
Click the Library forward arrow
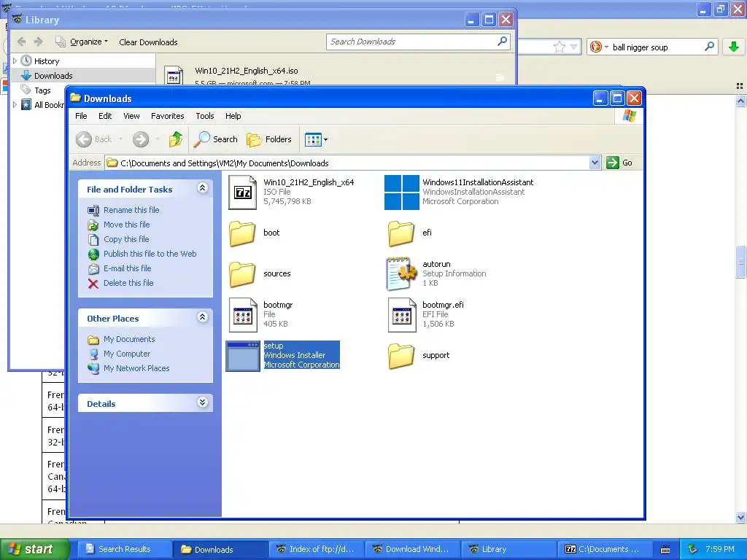click(39, 42)
